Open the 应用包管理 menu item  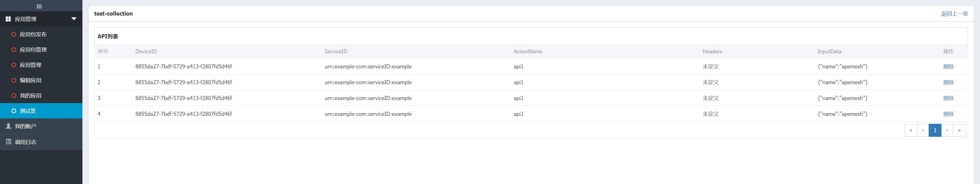tap(41, 50)
